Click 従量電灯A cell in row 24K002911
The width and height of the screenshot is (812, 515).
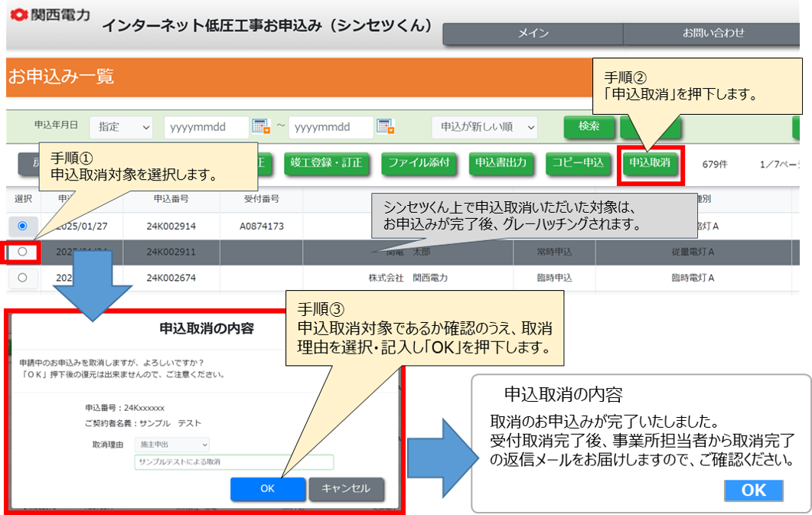click(693, 252)
